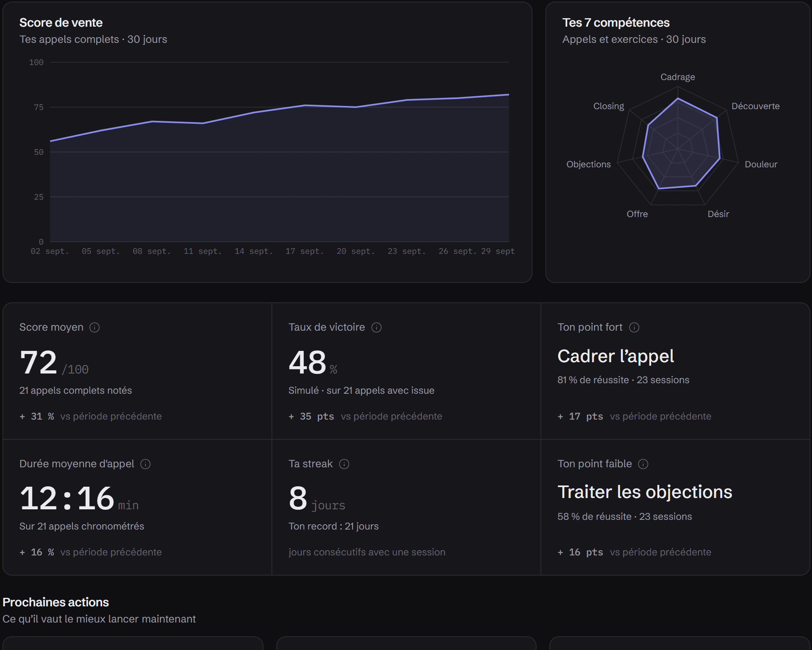Click the Désir radar axis label

(718, 214)
